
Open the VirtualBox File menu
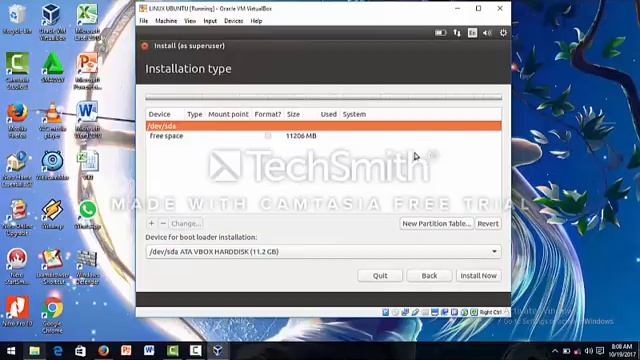144,21
